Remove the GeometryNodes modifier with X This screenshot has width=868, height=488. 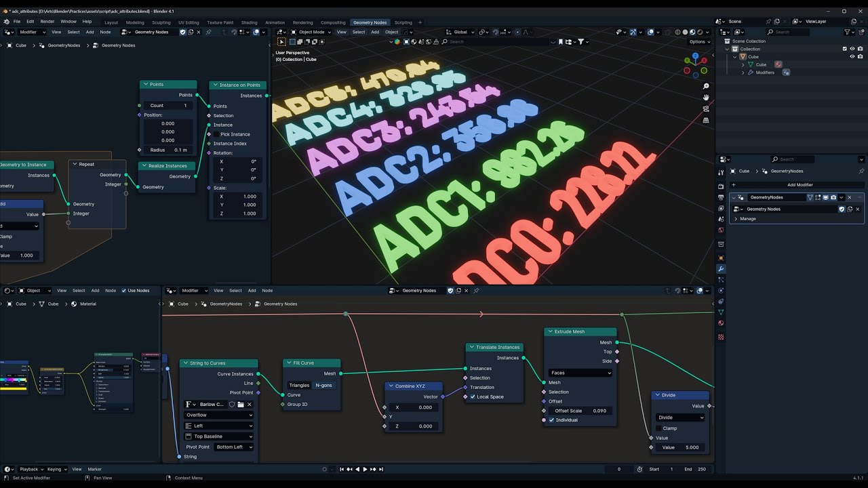tap(850, 197)
